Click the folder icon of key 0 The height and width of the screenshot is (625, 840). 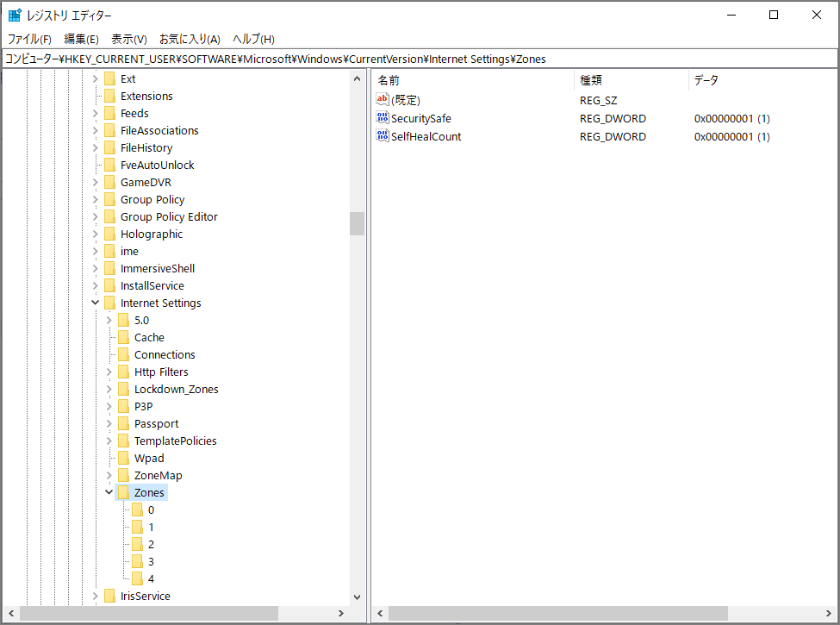tap(138, 509)
